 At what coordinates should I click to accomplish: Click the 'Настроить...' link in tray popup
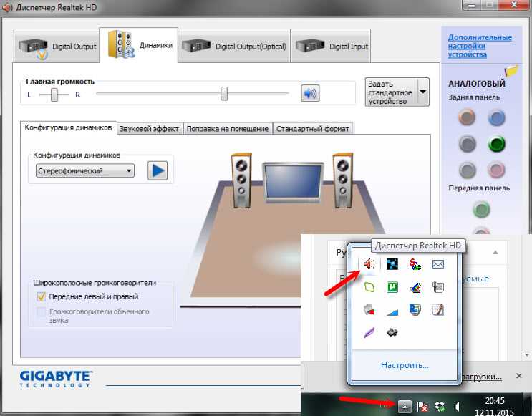point(405,365)
